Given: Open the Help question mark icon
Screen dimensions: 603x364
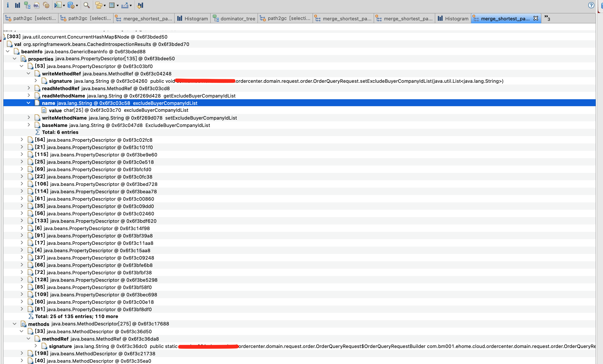Looking at the screenshot, I should point(591,5).
